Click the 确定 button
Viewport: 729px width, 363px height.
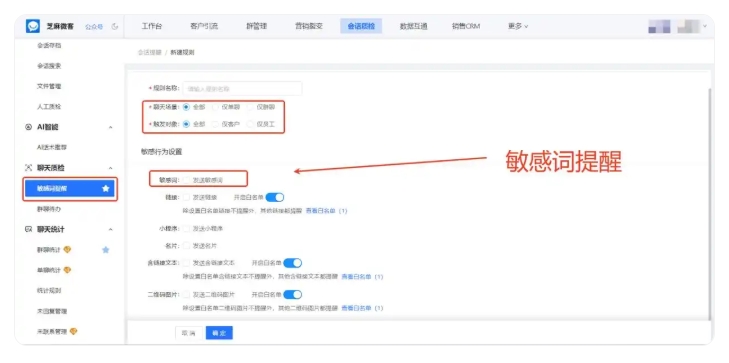pyautogui.click(x=219, y=333)
